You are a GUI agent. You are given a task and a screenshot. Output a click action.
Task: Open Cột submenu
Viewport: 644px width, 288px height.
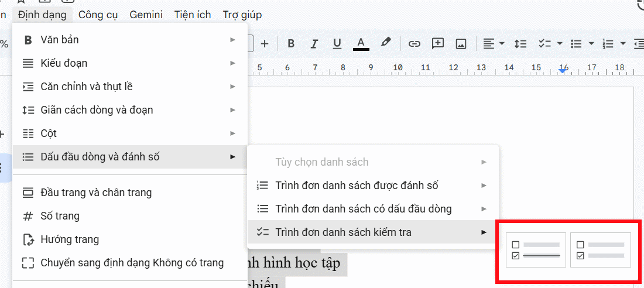click(130, 133)
